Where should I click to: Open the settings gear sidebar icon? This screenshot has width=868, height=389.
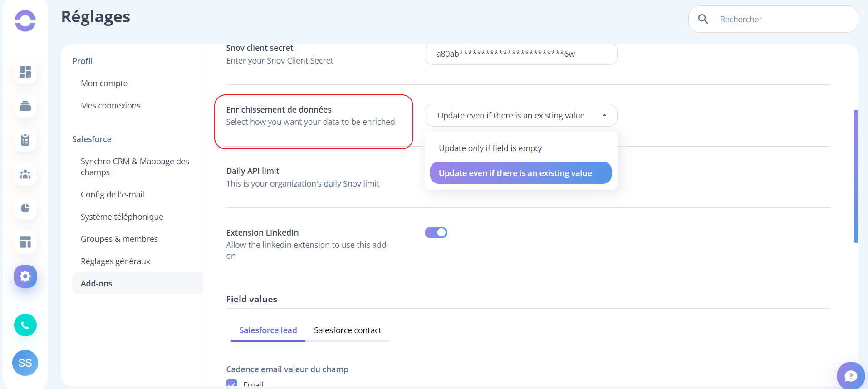pyautogui.click(x=25, y=276)
